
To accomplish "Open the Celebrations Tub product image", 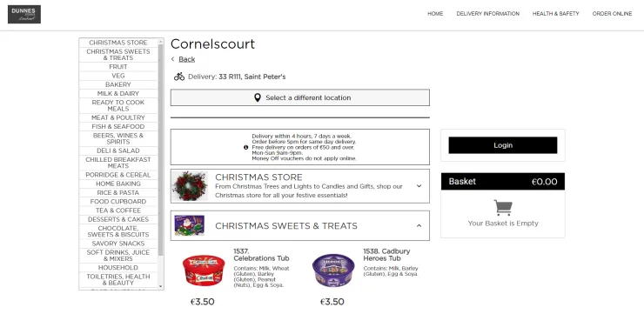I will 204,271.
